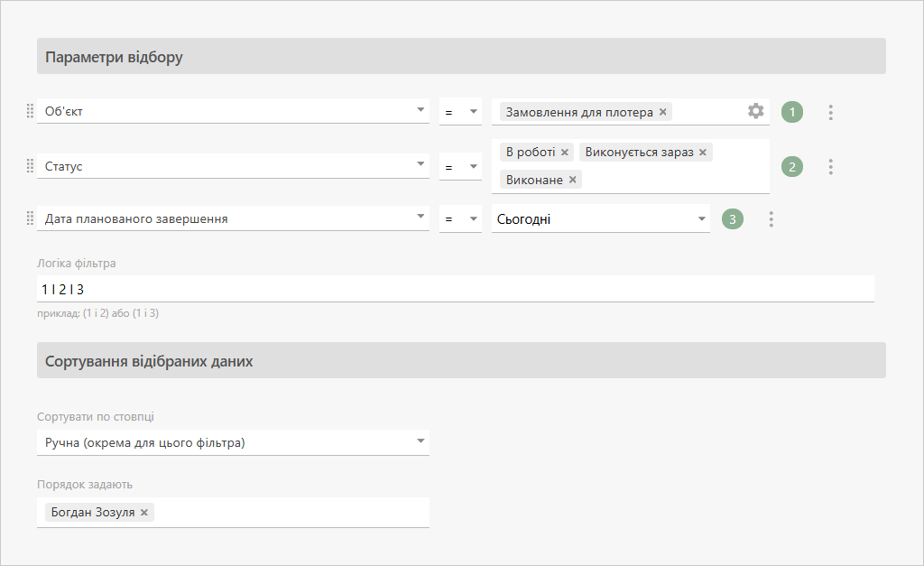The width and height of the screenshot is (924, 566).
Task: Click the Виконується зараз tag label
Action: click(639, 153)
